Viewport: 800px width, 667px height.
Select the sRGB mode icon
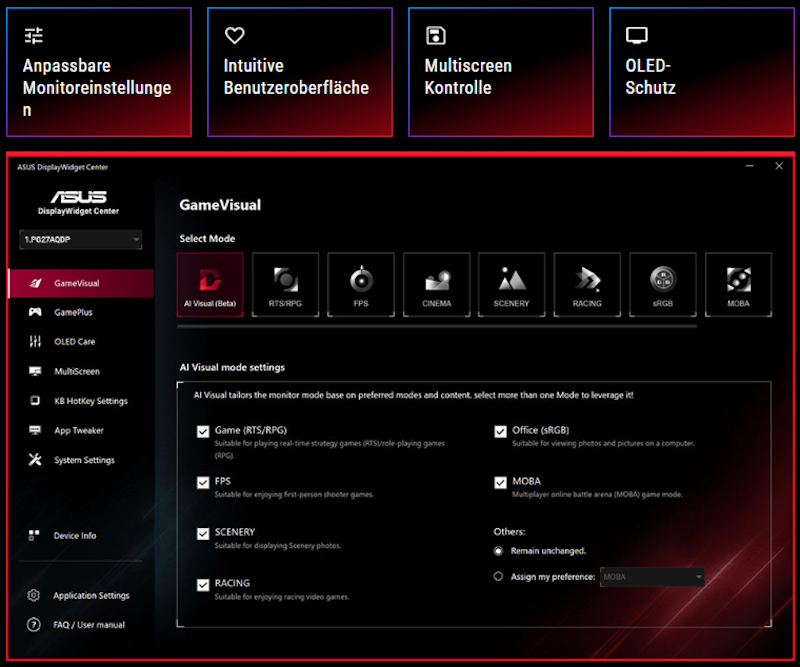662,284
